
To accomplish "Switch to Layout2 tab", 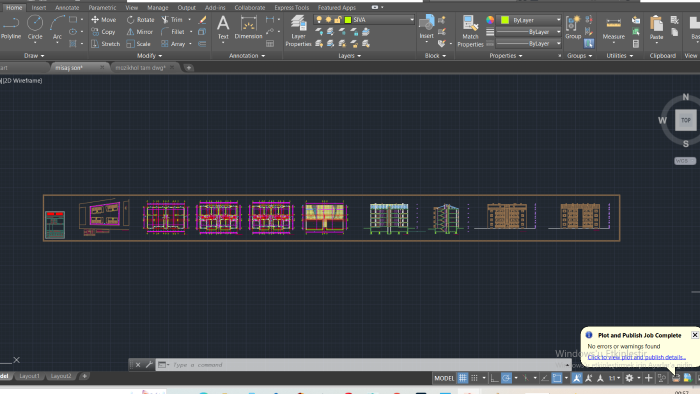I will [x=61, y=376].
